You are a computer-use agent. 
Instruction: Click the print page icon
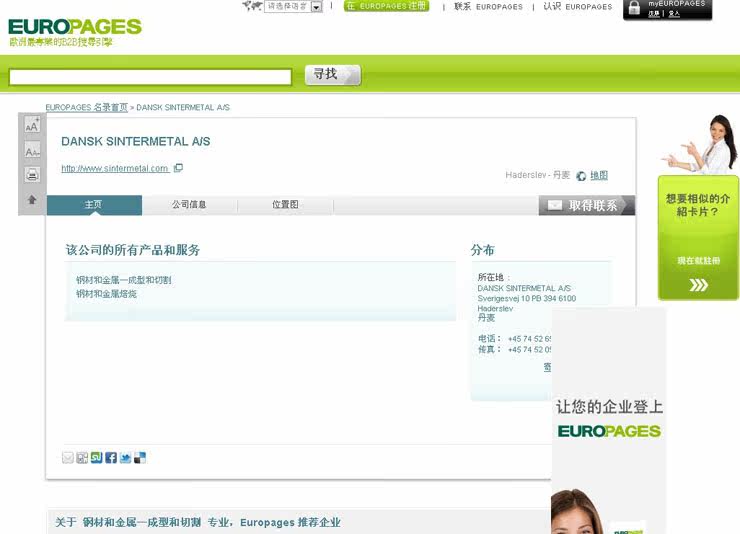pyautogui.click(x=32, y=175)
